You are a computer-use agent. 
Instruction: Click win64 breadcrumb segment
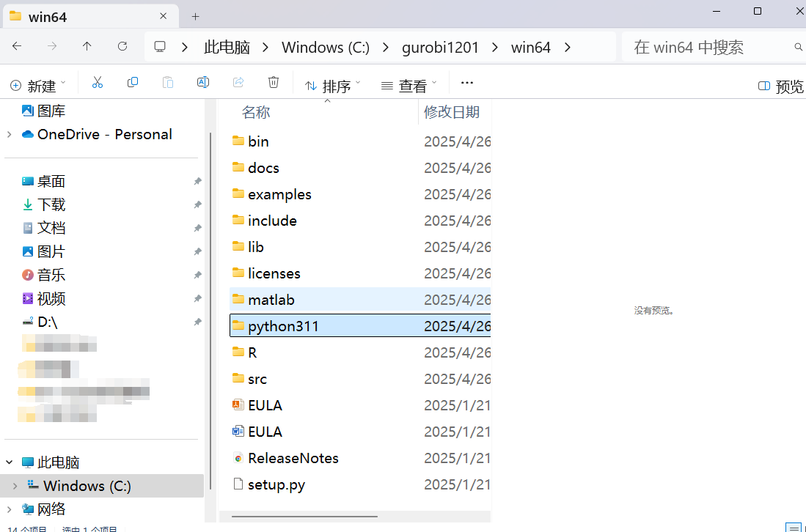(x=530, y=47)
